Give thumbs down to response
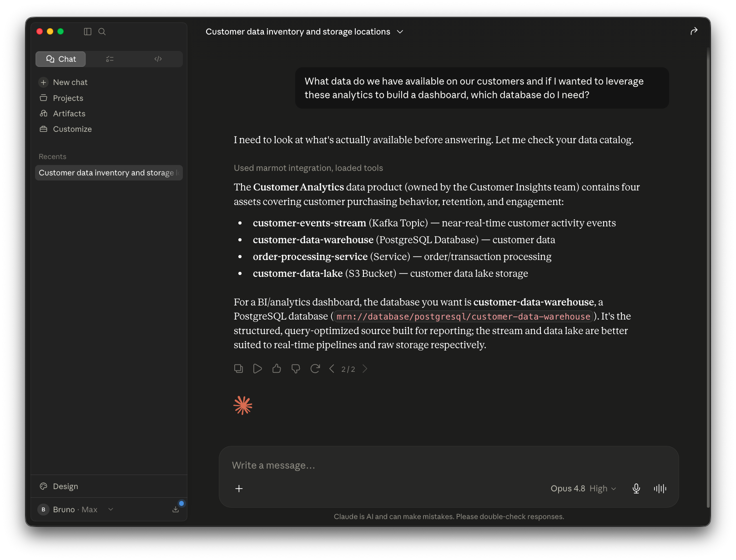The height and width of the screenshot is (560, 736). [x=296, y=369]
